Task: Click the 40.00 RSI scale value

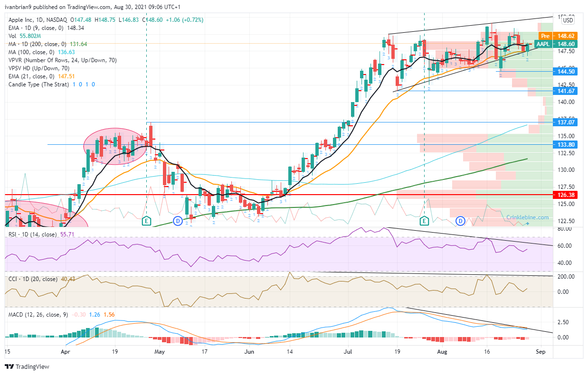Action: [564, 263]
